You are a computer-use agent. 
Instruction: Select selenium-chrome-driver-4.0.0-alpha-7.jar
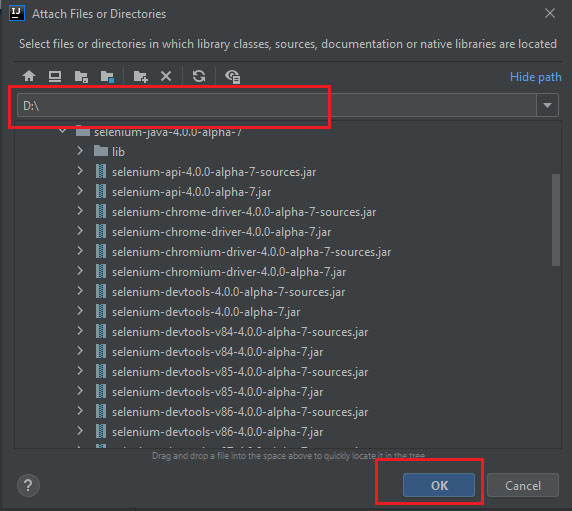point(221,232)
